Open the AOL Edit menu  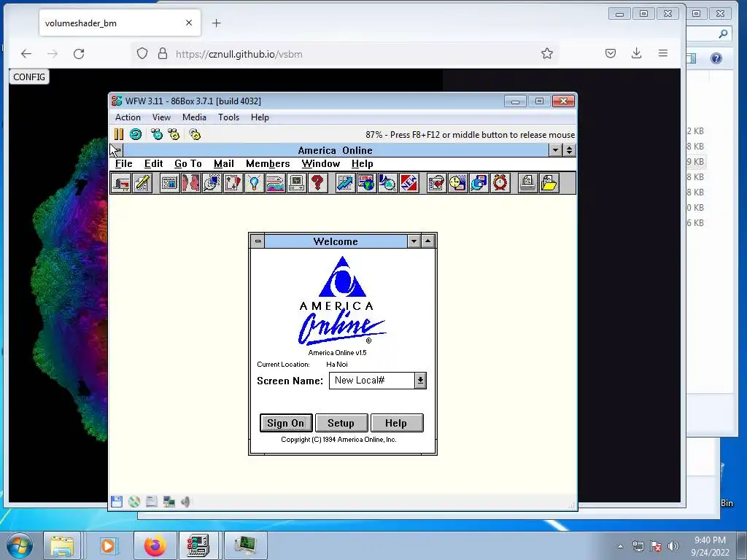coord(153,164)
